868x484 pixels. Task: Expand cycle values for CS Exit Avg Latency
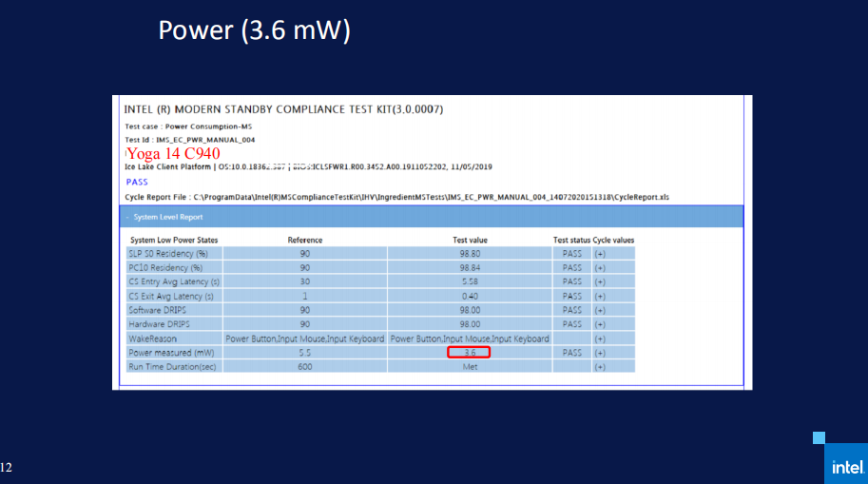coord(600,297)
